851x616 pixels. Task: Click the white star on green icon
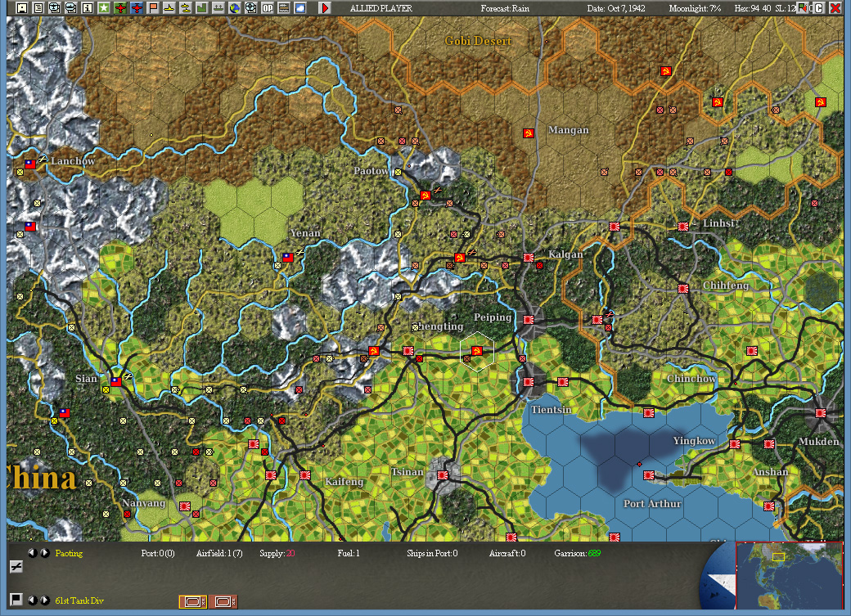tap(104, 8)
